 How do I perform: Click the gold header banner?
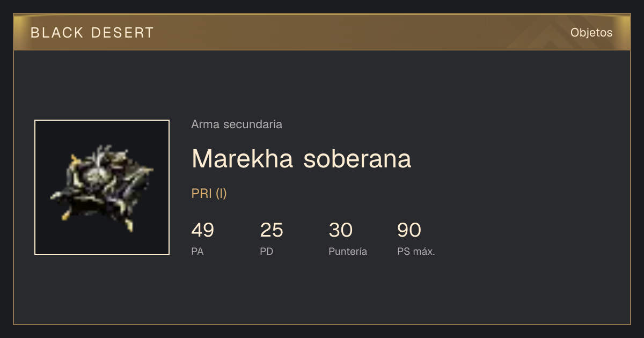click(x=322, y=32)
